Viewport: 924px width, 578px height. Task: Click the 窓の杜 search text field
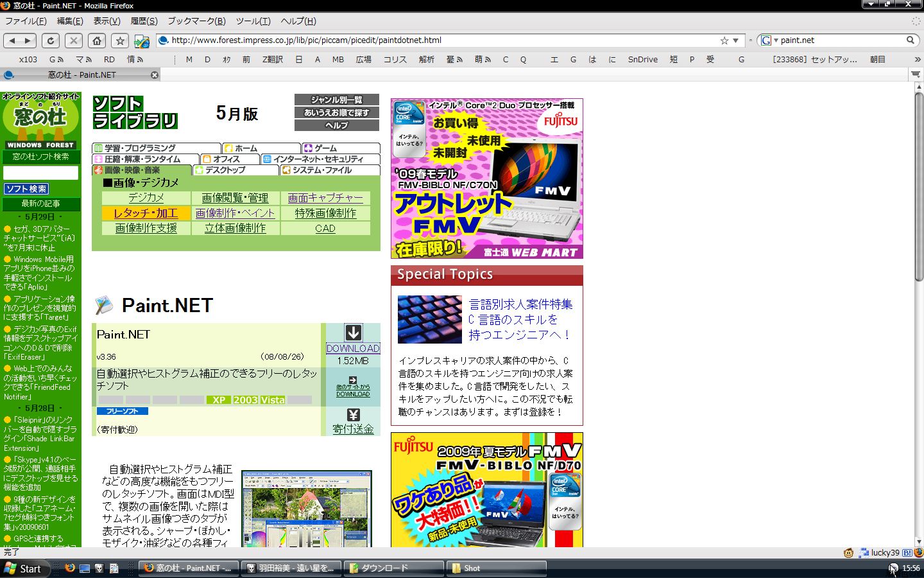click(x=40, y=173)
